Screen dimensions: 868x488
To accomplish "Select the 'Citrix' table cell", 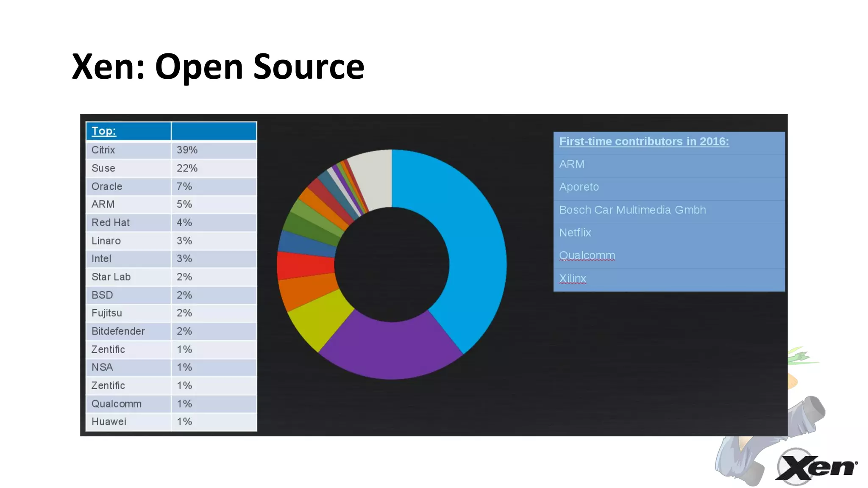I will 128,150.
